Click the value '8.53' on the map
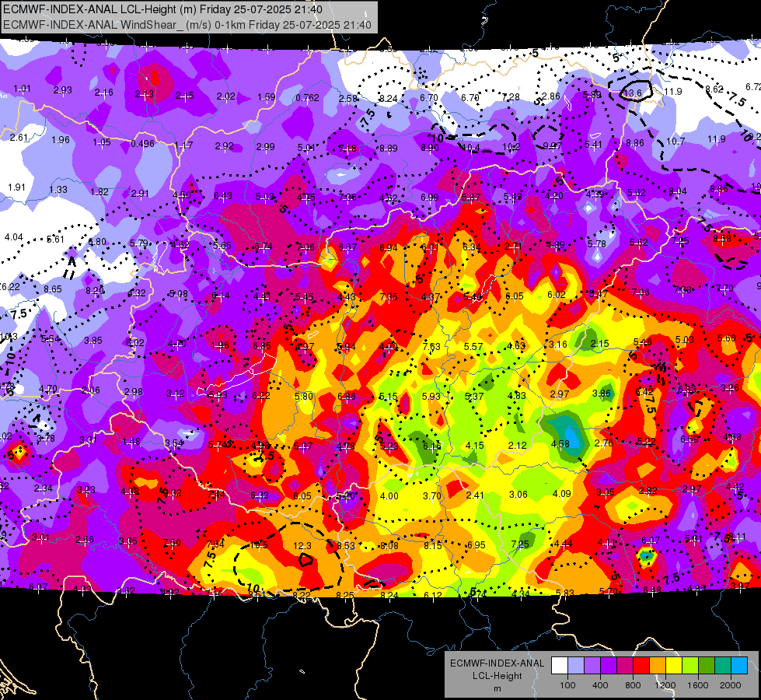 point(346,545)
